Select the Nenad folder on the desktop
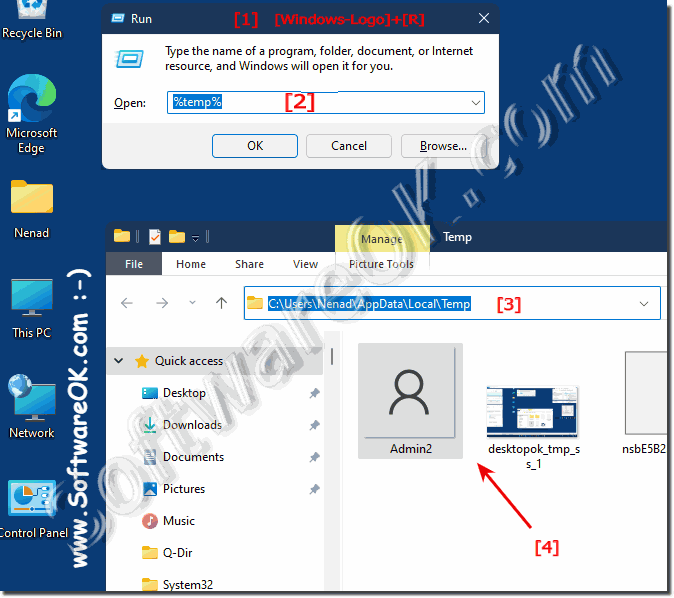Image resolution: width=674 pixels, height=598 pixels. click(31, 210)
